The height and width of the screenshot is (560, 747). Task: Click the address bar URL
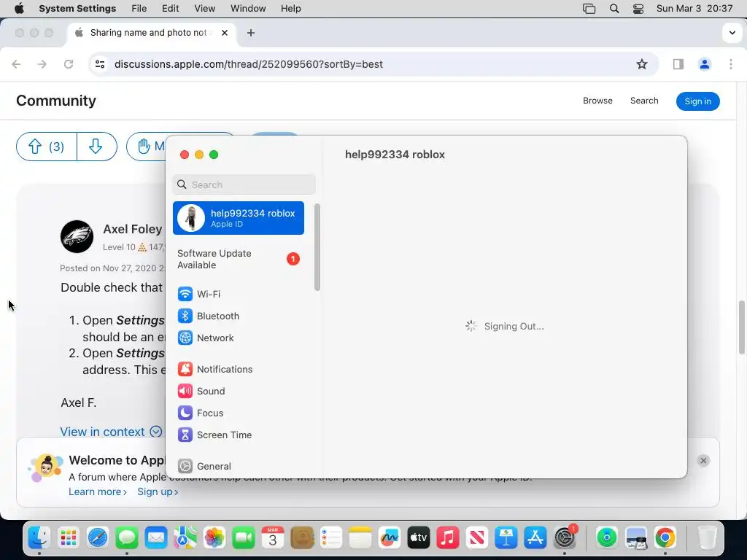[249, 64]
